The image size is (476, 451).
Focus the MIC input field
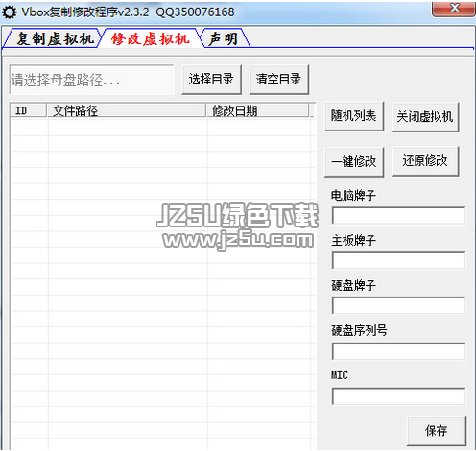[398, 396]
